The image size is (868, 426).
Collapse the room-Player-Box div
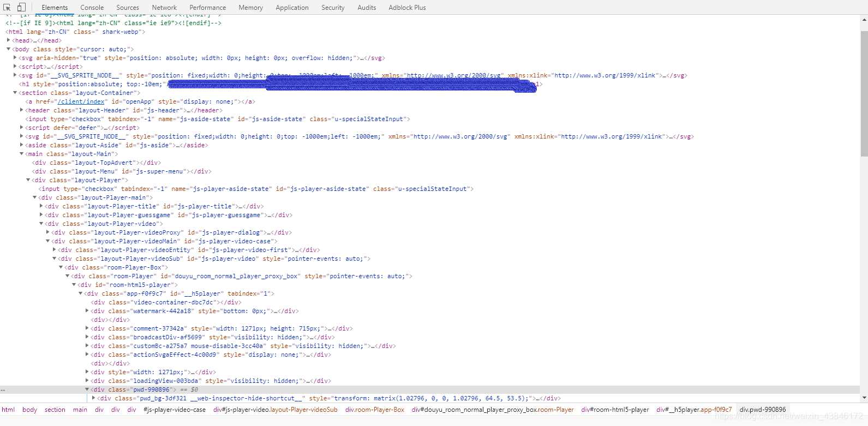(61, 267)
